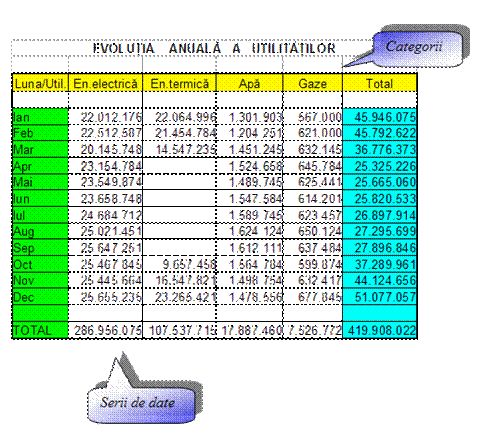Click the green TOTAL row label
This screenshot has height=435, width=498.
tap(40, 330)
